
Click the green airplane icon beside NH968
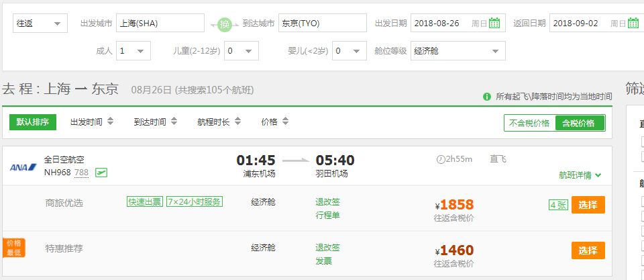coord(101,173)
